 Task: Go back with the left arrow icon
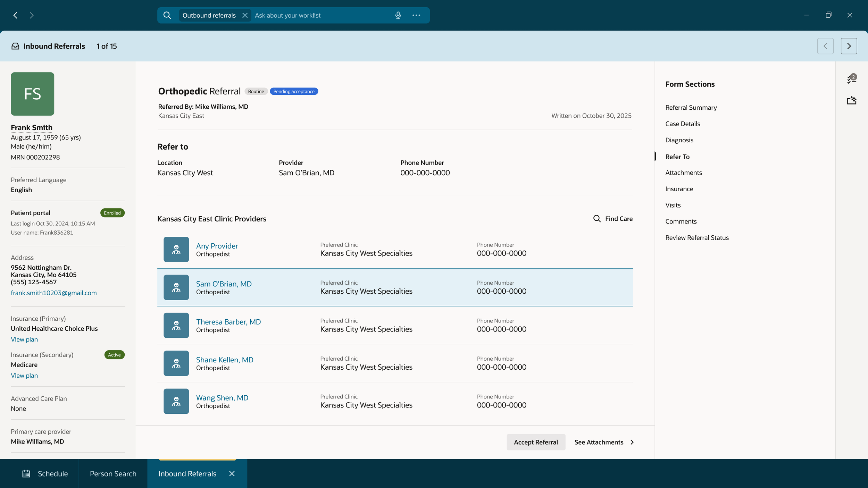(15, 15)
